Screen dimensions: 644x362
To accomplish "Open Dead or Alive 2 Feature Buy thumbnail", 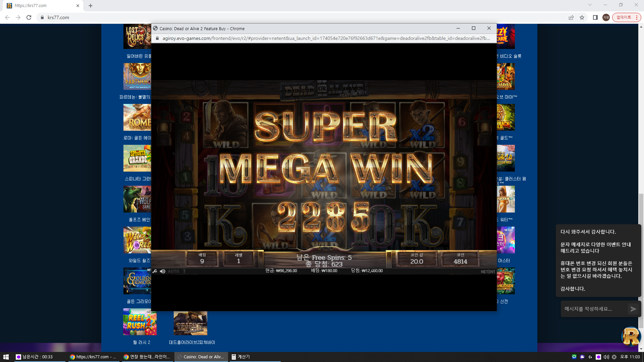I will (191, 323).
